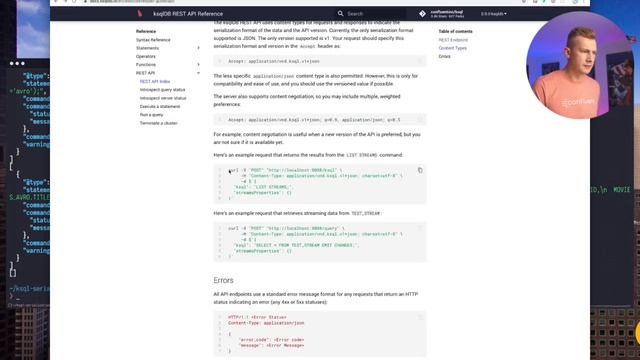
Task: Click the repository icon beside confluentinc/ksql
Action: point(422,13)
